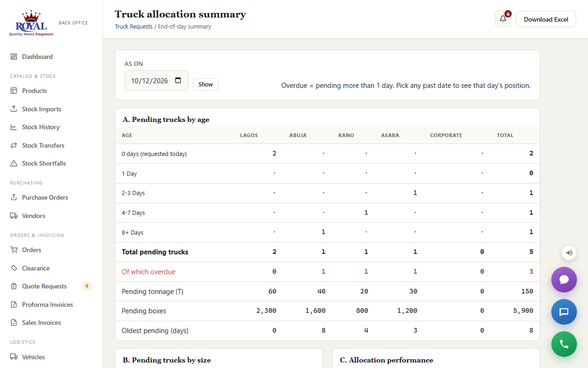Download the Excel report
588x368 pixels.
[546, 19]
